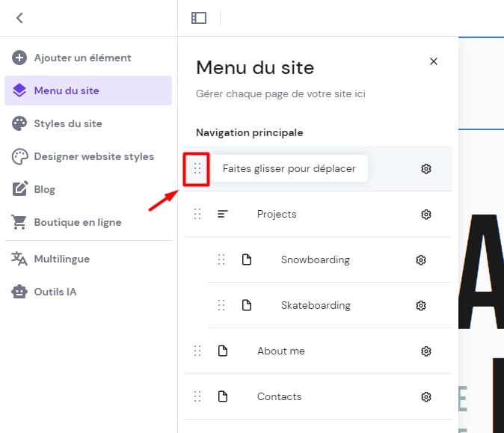
Task: Click drag handle of Skateboarding row
Action: pyautogui.click(x=221, y=305)
